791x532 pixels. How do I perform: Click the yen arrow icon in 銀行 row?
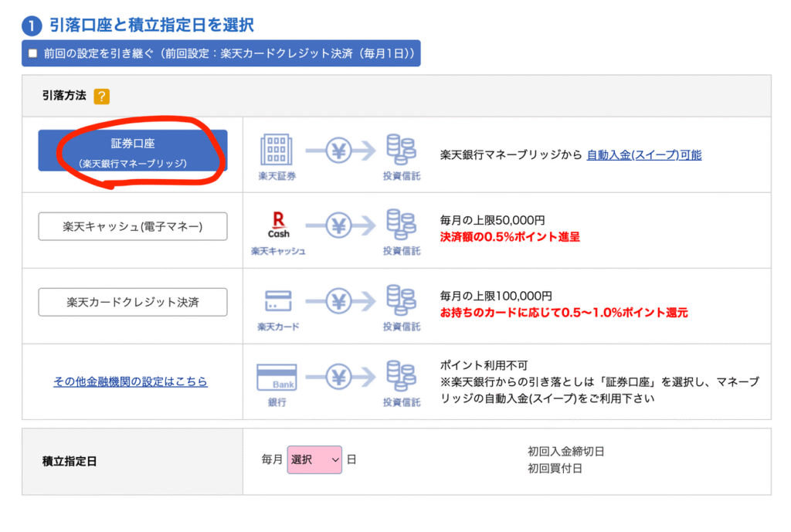click(x=340, y=377)
